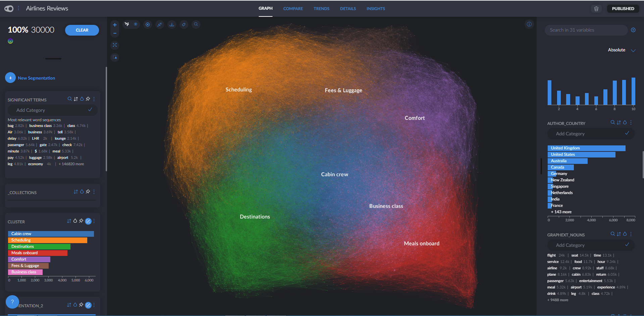Confirm Add Category in Significant Terms
The width and height of the screenshot is (644, 316).
(x=90, y=110)
